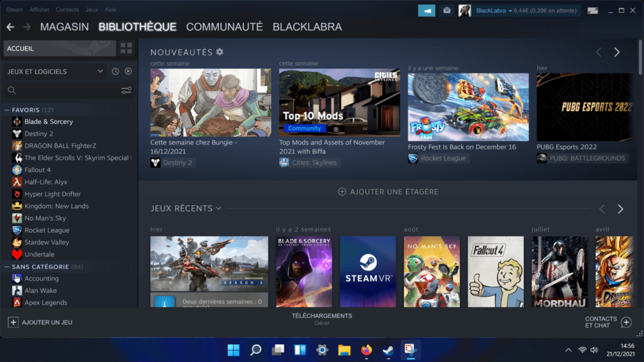
Task: Click the library search field
Action: 69,90
